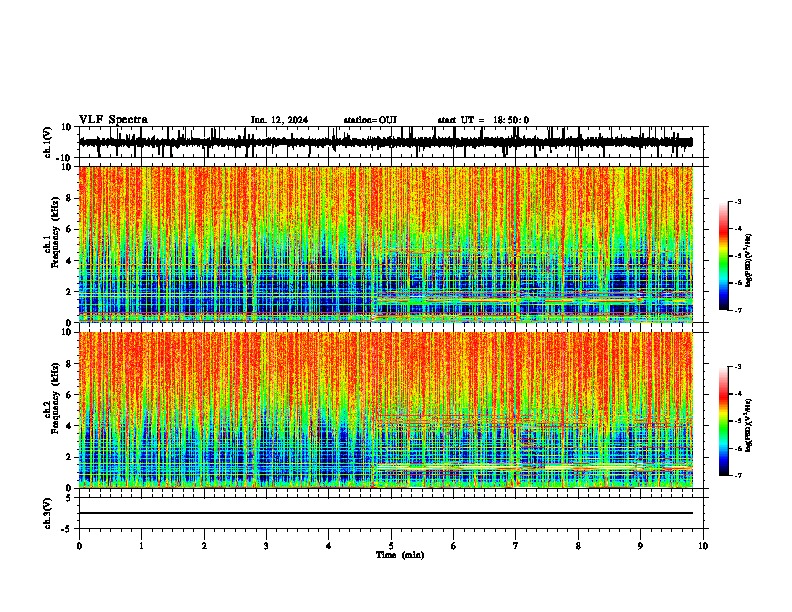Click the -3 label on ch.2 colorbar
This screenshot has height=612, width=792.
(x=738, y=367)
